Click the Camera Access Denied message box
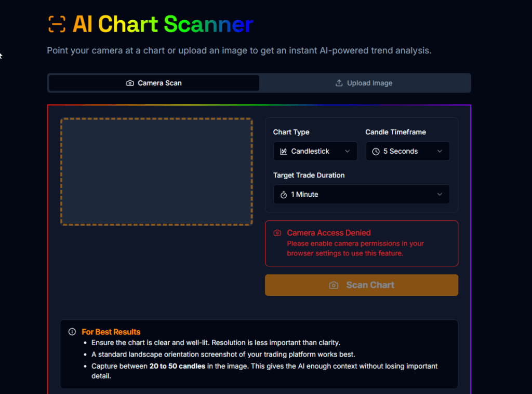 362,243
